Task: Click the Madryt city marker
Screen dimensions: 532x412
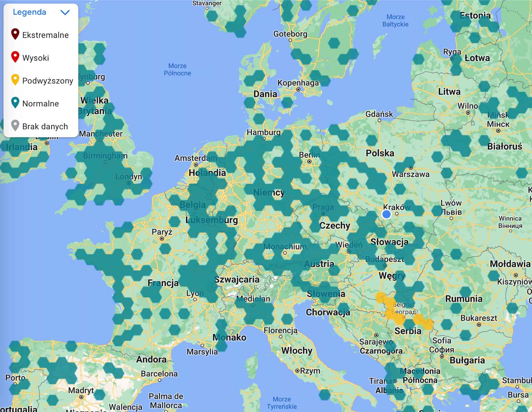Action: coord(81,397)
